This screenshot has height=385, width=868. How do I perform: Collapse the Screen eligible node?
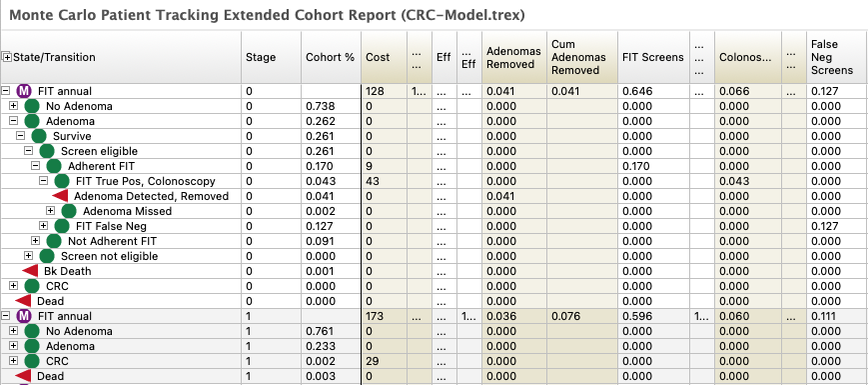tap(28, 151)
